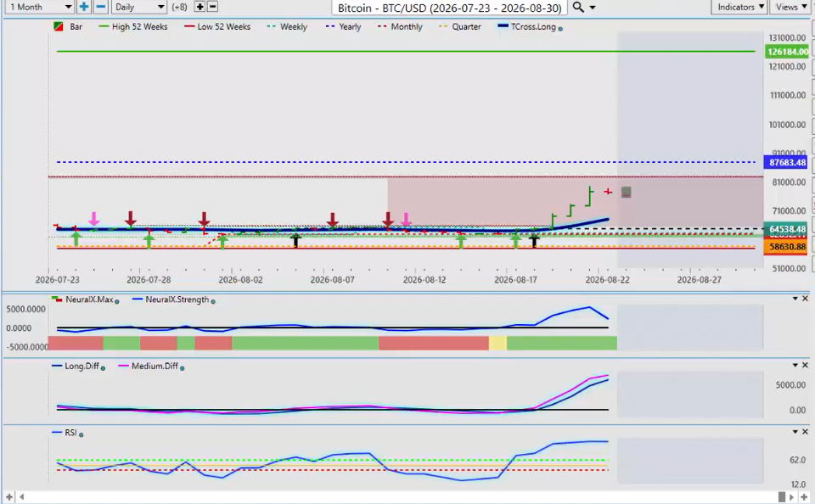Open the NeuralX.Max settings dot
Screen dimensions: 815x504
coord(116,301)
